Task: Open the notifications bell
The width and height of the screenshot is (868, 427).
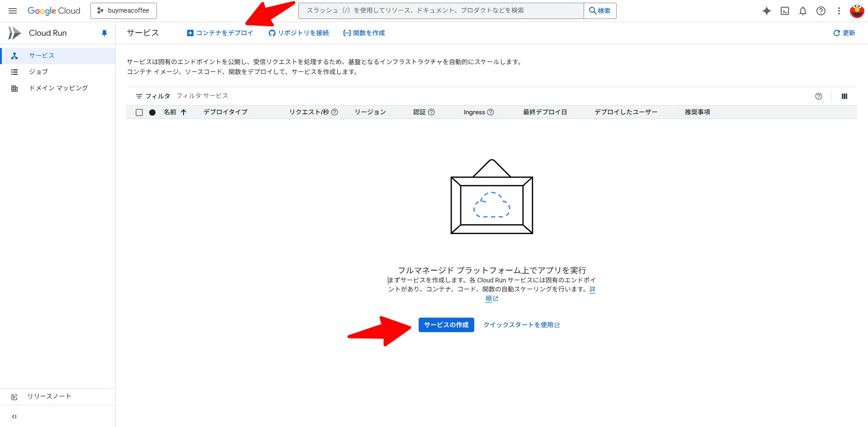Action: [x=803, y=11]
